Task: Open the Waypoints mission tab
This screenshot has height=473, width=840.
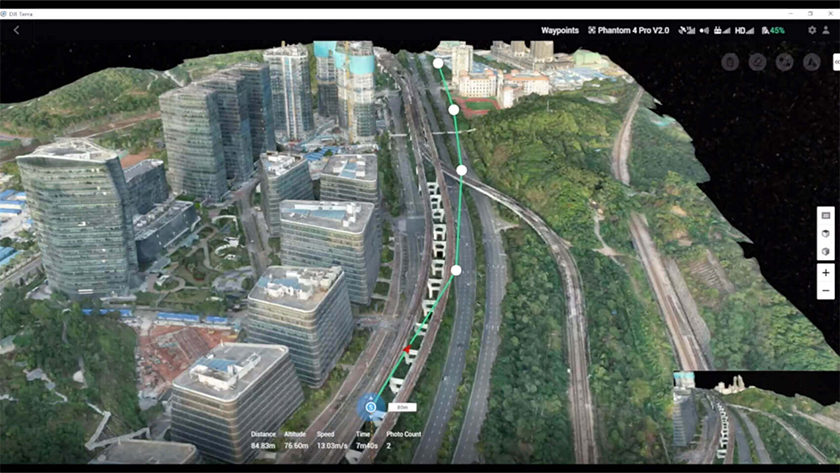Action: pos(560,31)
